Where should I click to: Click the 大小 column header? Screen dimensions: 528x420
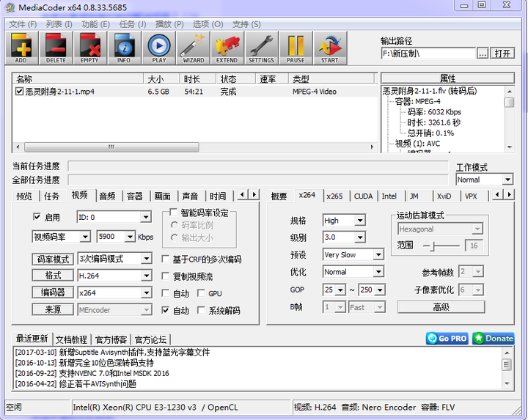161,79
